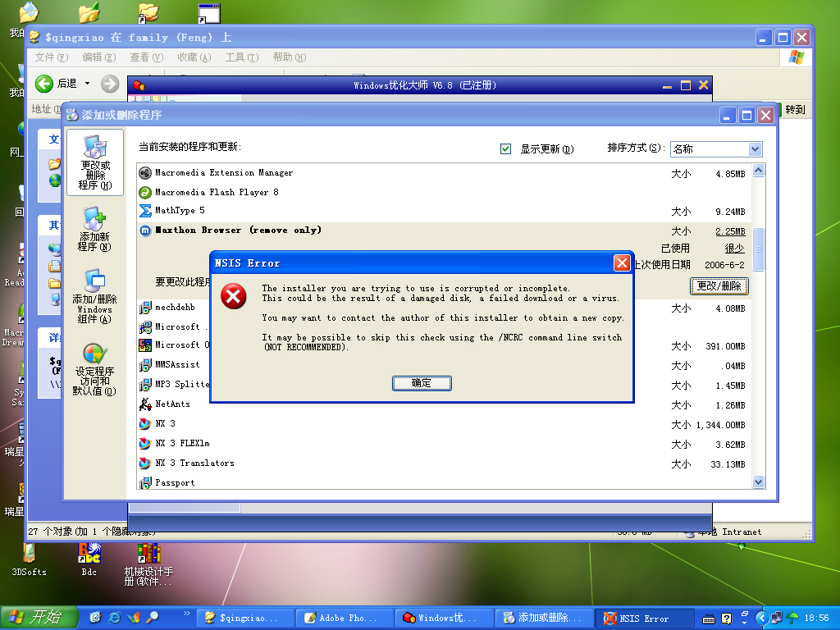
Task: Switch to Windows优... taskbar item
Action: tap(445, 618)
